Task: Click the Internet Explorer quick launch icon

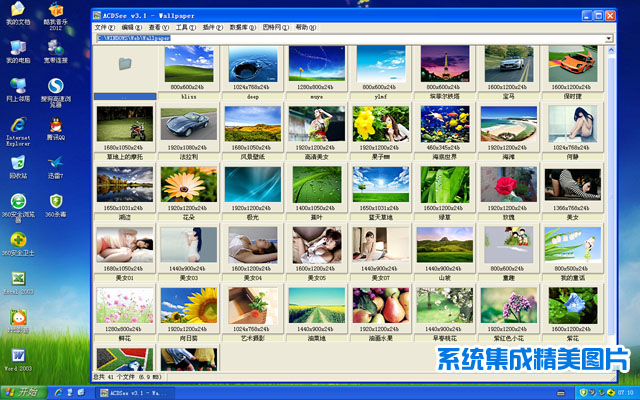Action: tap(58, 393)
